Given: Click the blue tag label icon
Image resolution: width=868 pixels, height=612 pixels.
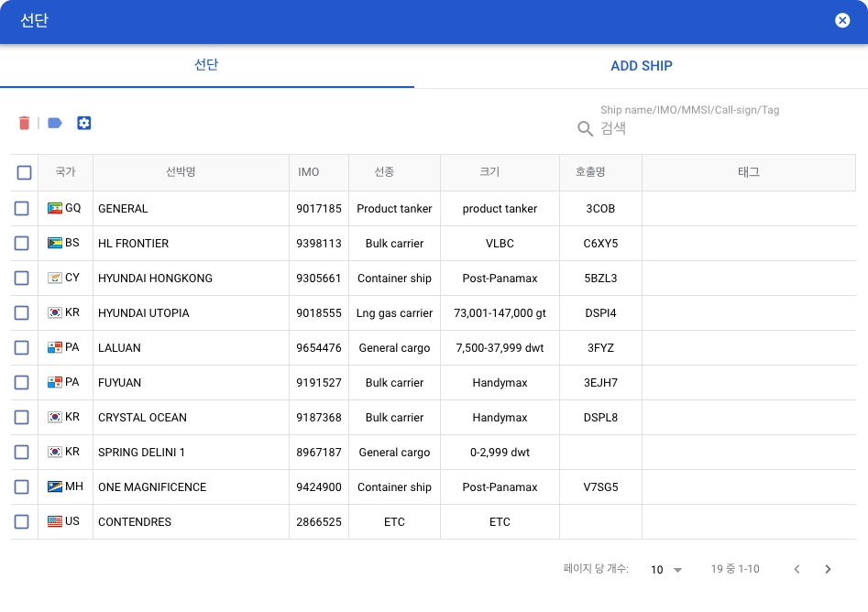Looking at the screenshot, I should [55, 123].
